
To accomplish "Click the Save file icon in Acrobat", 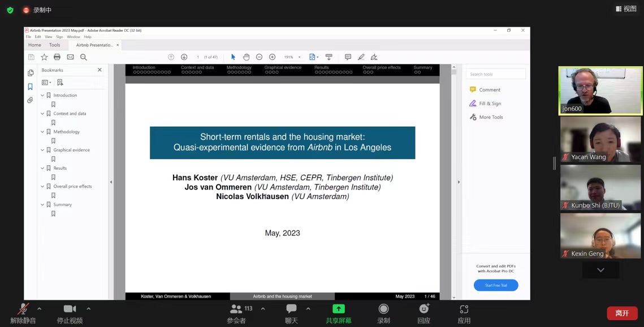I will click(x=31, y=57).
